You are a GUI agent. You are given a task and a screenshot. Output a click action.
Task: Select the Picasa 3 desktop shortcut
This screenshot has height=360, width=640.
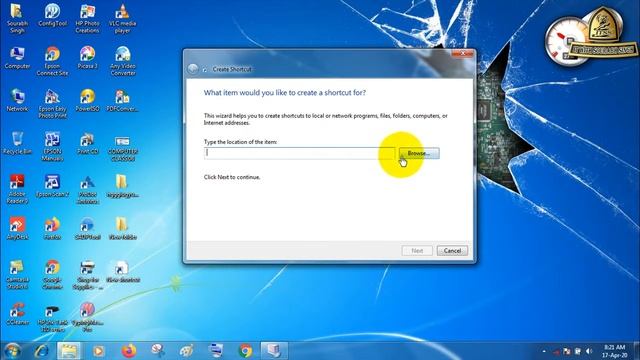87,58
